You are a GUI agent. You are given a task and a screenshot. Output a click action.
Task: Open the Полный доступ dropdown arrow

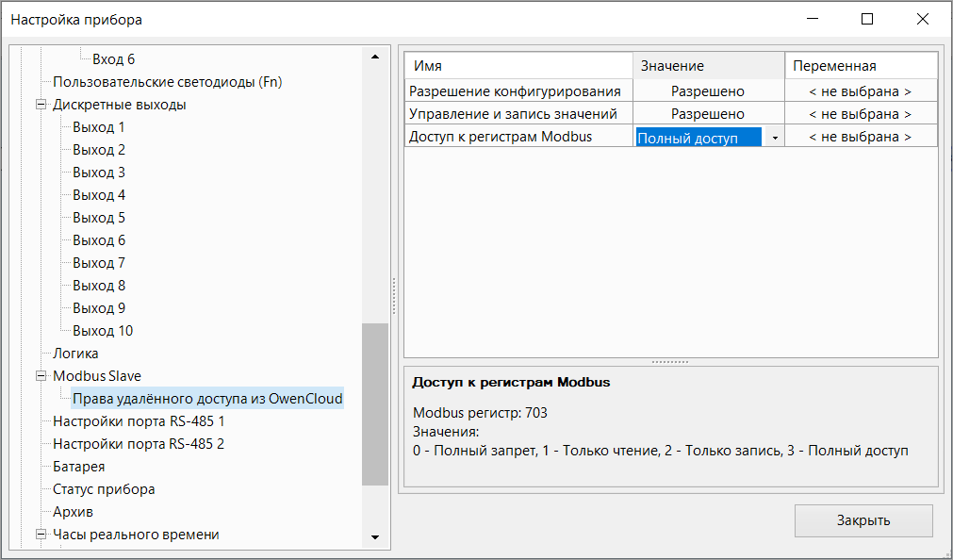coord(775,138)
